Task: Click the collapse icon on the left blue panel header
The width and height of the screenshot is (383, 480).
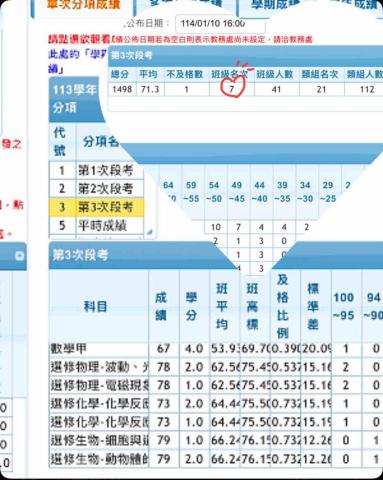Action: [19, 256]
